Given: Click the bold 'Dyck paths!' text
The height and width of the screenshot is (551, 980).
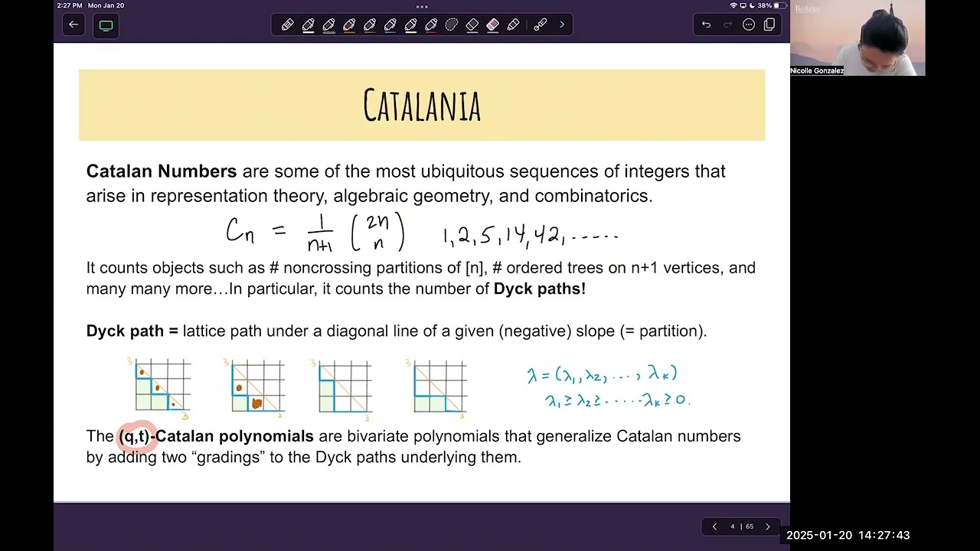Looking at the screenshot, I should tap(540, 289).
